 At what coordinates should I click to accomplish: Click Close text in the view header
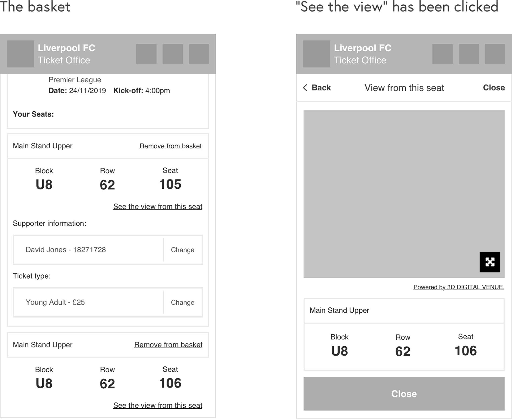(494, 88)
